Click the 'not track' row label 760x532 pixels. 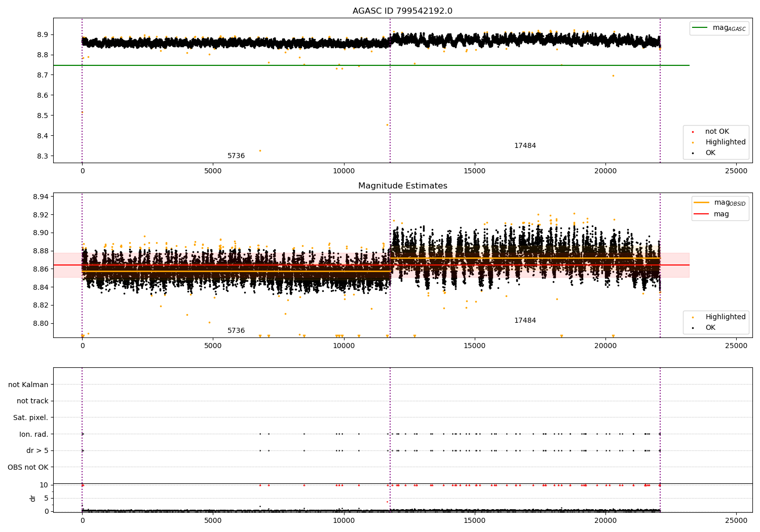(32, 401)
